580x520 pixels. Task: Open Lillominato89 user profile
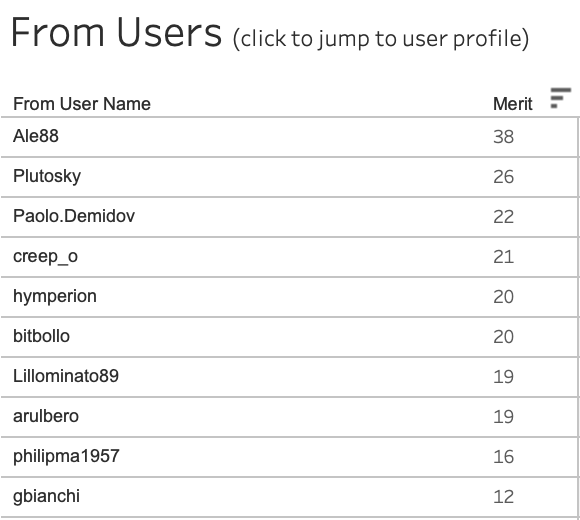tap(66, 376)
